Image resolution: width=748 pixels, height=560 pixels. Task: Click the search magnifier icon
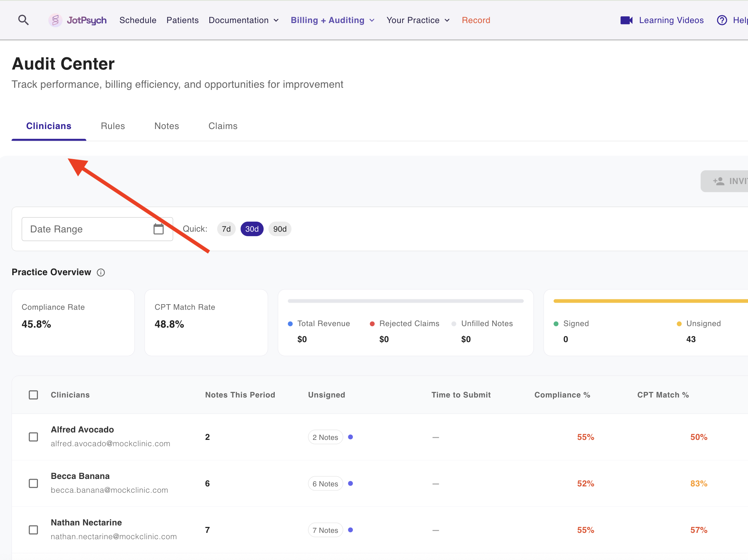coord(23,20)
